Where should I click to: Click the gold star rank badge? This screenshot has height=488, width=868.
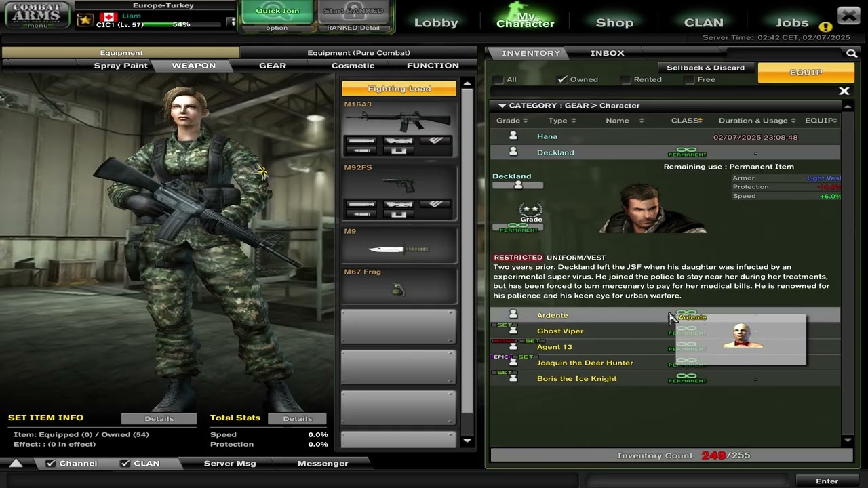[x=85, y=20]
